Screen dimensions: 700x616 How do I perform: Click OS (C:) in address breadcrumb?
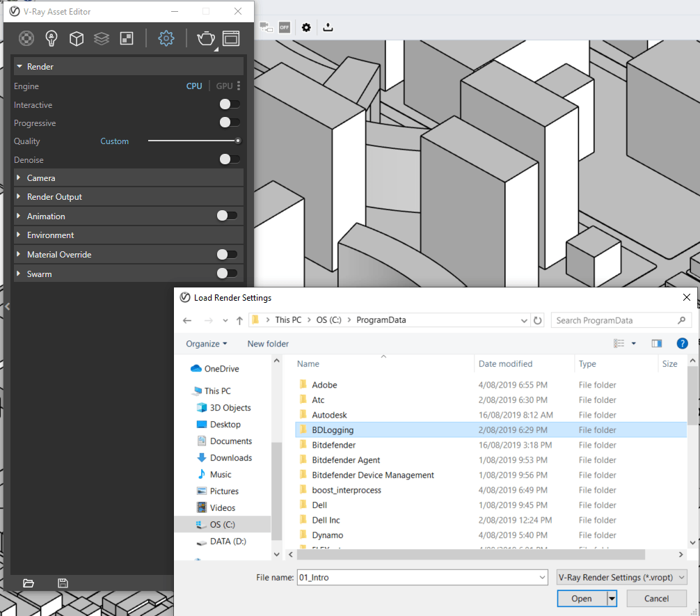point(329,320)
